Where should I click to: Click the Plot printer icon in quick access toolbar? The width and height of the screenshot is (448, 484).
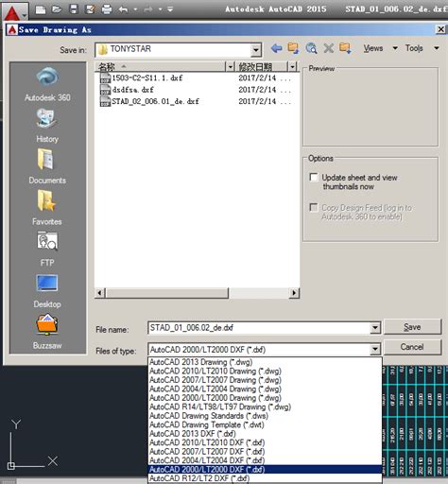[107, 9]
